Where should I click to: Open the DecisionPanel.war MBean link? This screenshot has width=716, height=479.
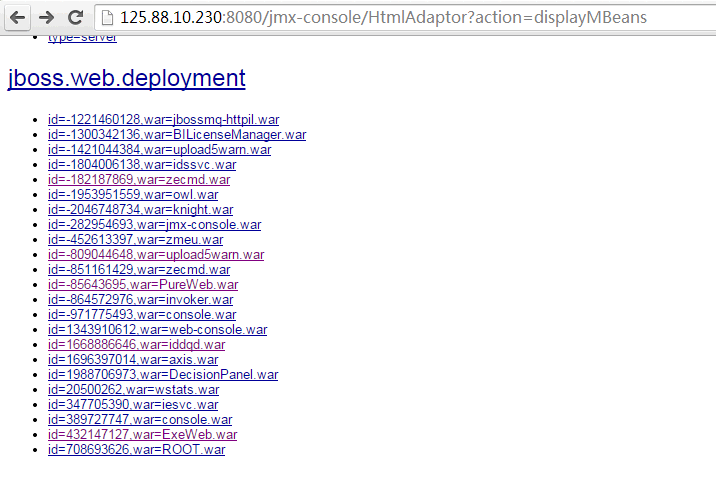(x=163, y=375)
